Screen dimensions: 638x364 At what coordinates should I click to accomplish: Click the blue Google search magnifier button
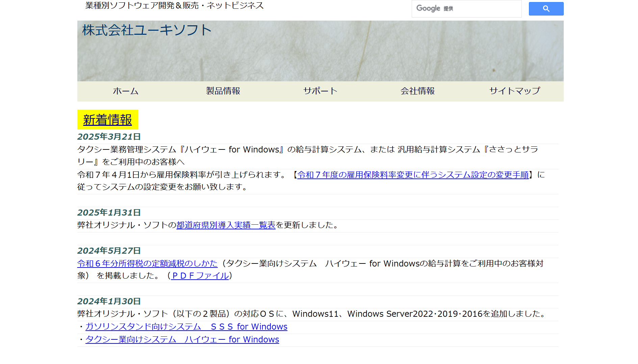(x=546, y=9)
